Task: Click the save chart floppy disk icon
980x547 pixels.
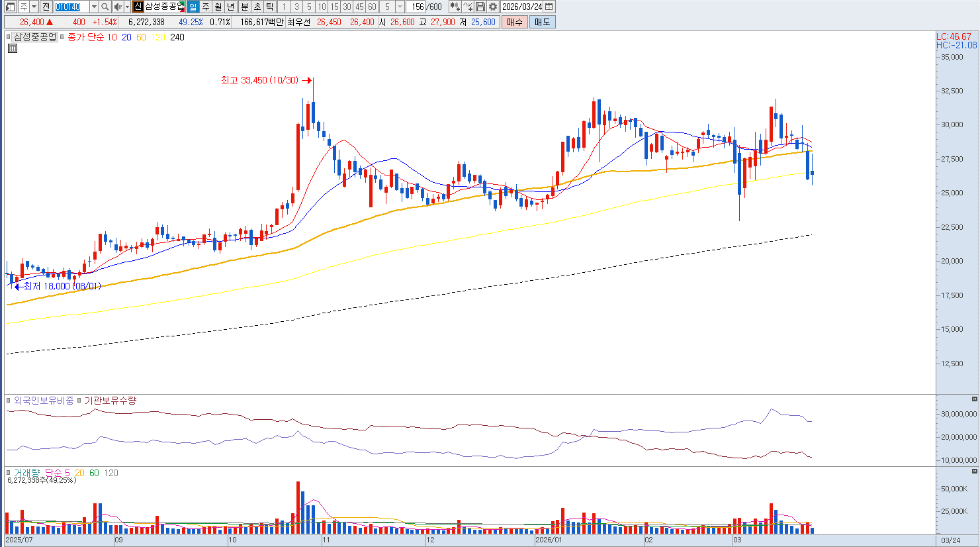Action: point(480,7)
